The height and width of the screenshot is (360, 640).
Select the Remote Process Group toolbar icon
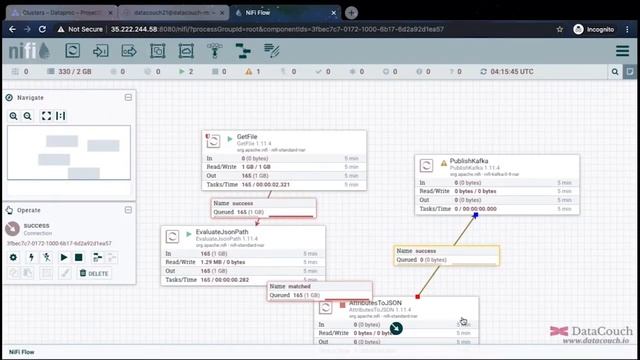click(186, 51)
